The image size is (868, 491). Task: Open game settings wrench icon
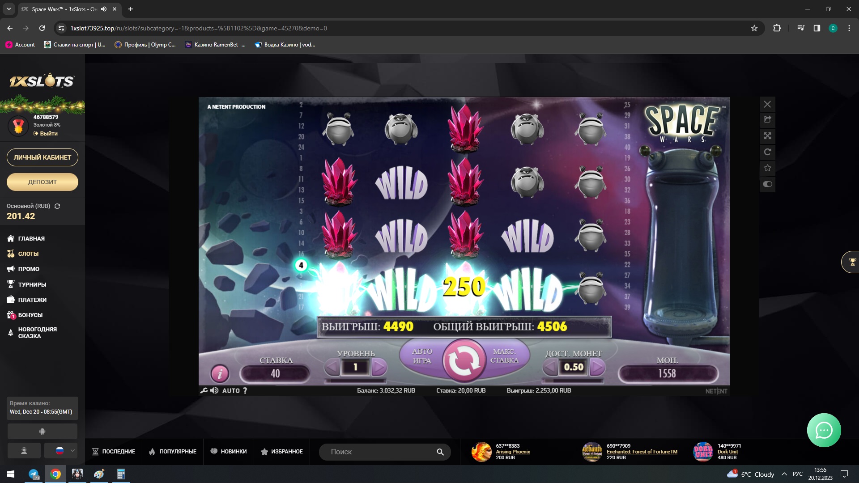(x=204, y=390)
